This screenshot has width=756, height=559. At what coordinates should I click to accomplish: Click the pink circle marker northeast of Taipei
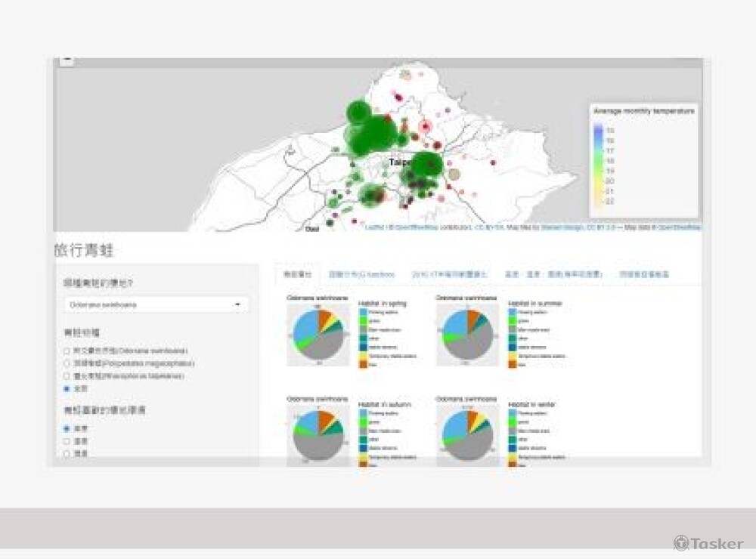pyautogui.click(x=426, y=125)
